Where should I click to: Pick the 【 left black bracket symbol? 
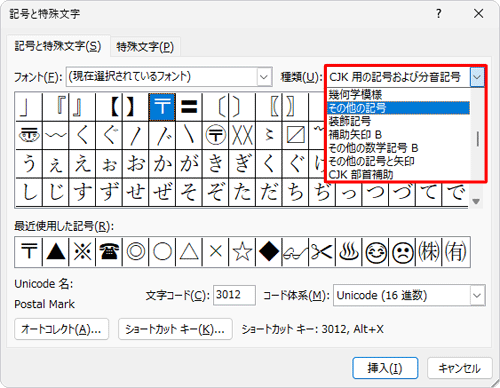[x=109, y=107]
